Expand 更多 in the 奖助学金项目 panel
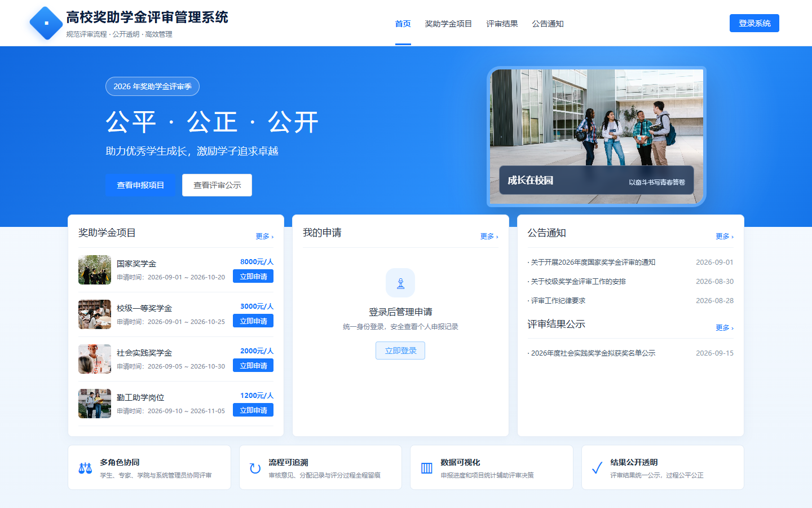 click(x=264, y=237)
